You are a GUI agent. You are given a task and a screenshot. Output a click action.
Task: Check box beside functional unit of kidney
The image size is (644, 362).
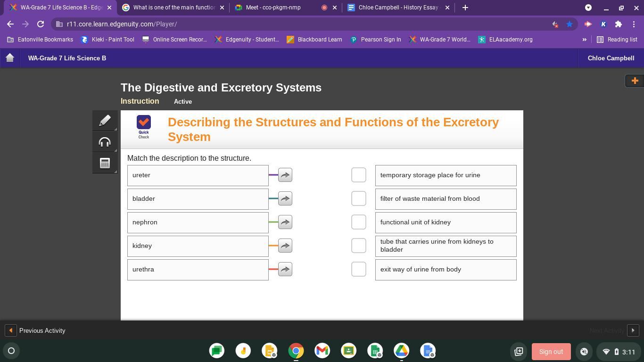pyautogui.click(x=358, y=222)
